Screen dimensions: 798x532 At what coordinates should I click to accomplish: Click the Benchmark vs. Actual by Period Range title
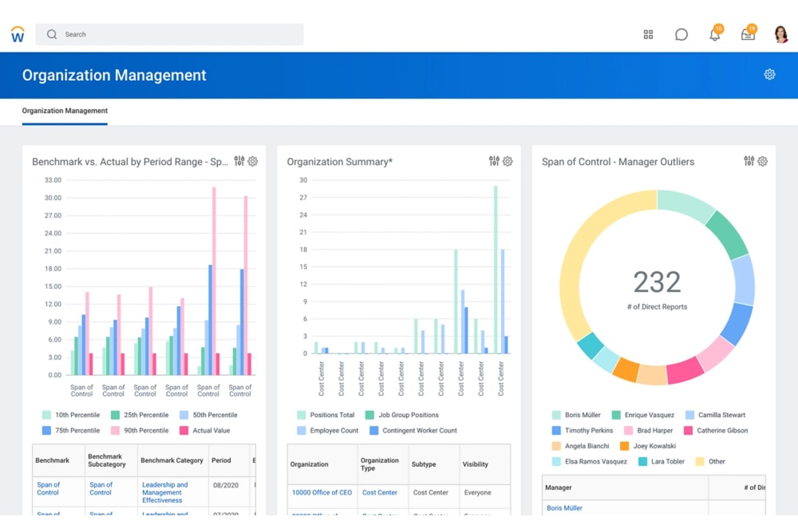tap(130, 162)
